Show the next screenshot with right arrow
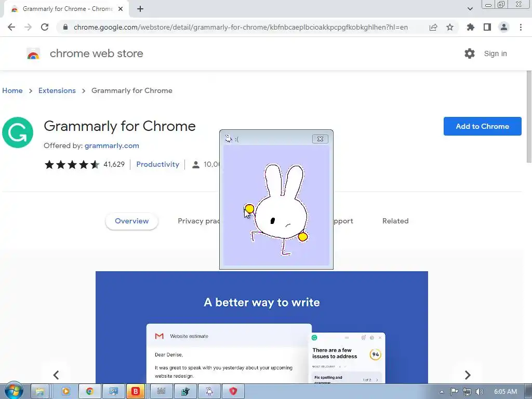Screen dimensions: 532x399 [468, 375]
